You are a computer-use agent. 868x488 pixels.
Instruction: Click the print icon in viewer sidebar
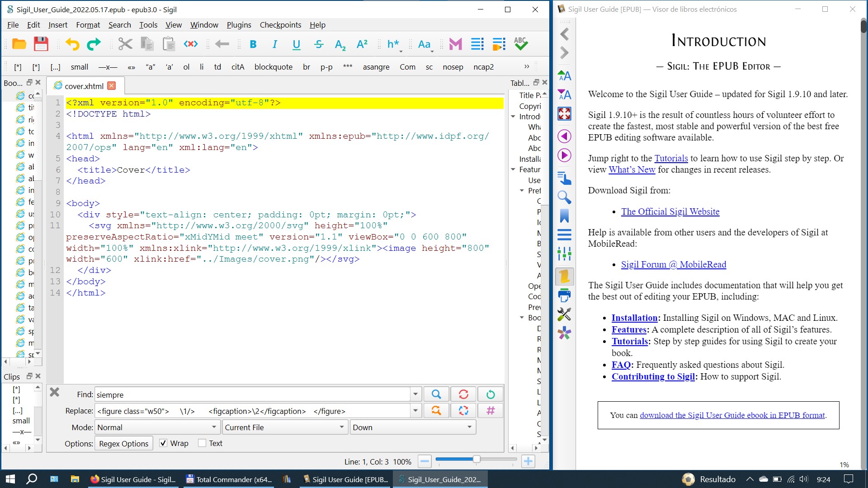coord(564,296)
